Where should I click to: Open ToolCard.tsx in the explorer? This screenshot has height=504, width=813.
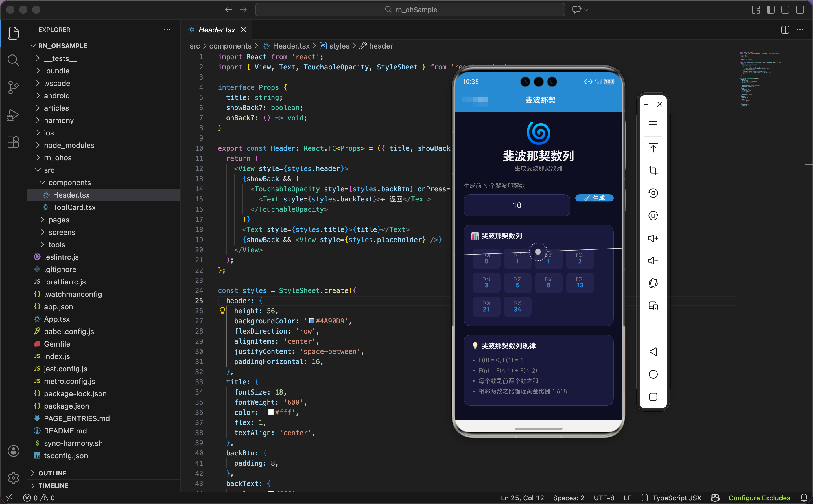pos(74,207)
